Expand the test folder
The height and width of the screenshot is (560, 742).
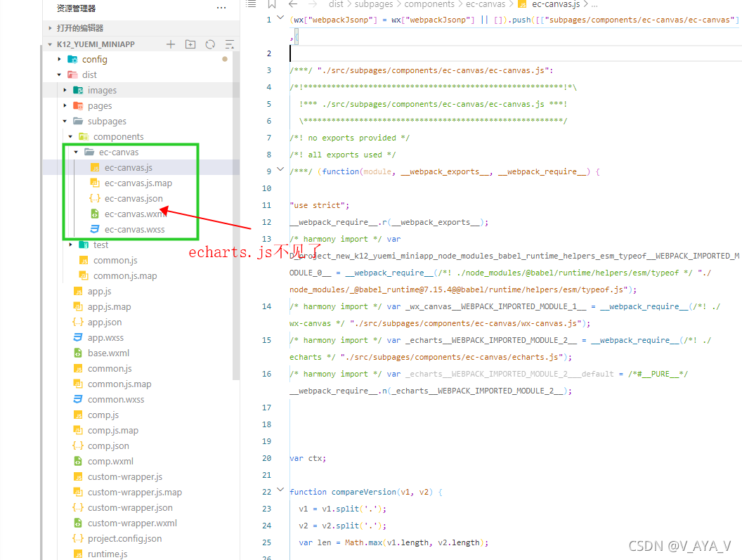tap(70, 245)
